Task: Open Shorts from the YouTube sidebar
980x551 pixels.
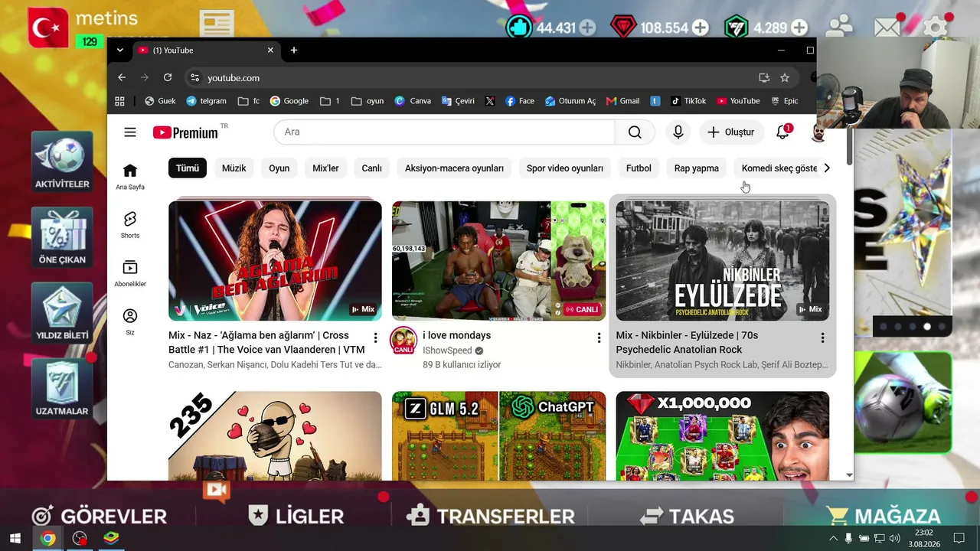Action: (130, 225)
